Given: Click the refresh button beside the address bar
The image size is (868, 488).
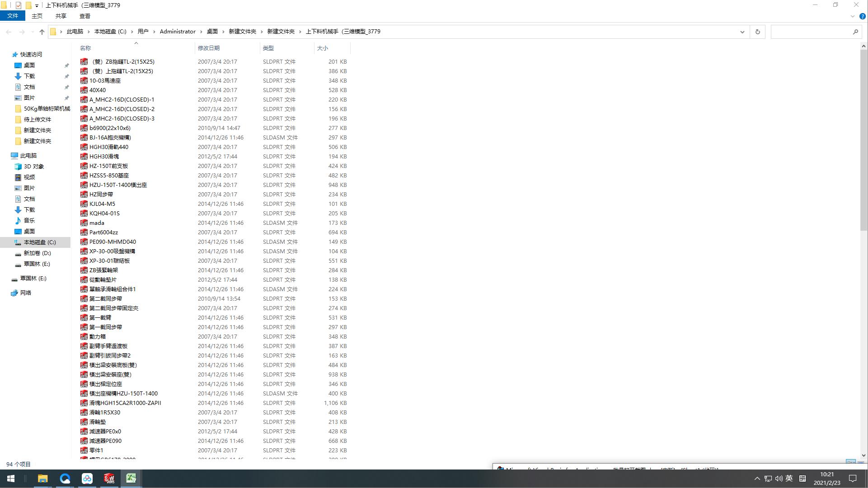Looking at the screenshot, I should point(757,32).
